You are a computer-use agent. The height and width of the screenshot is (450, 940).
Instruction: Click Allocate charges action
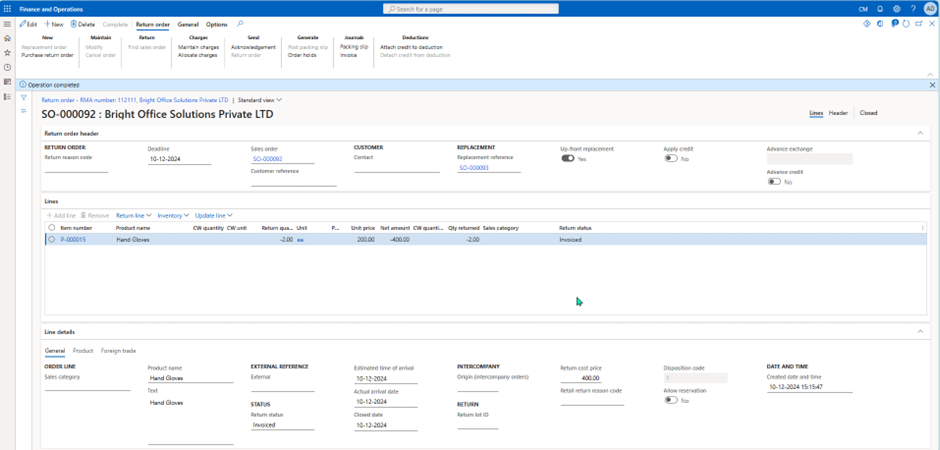[x=197, y=55]
